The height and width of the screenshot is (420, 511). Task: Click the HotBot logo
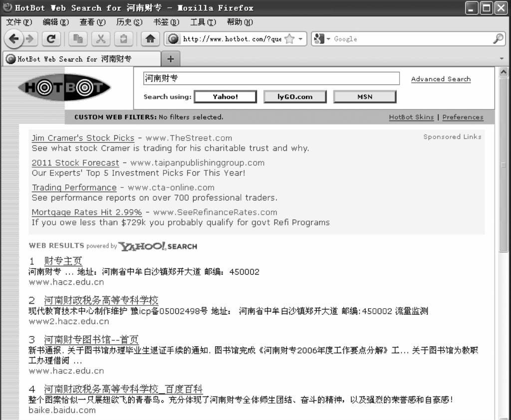click(x=64, y=87)
